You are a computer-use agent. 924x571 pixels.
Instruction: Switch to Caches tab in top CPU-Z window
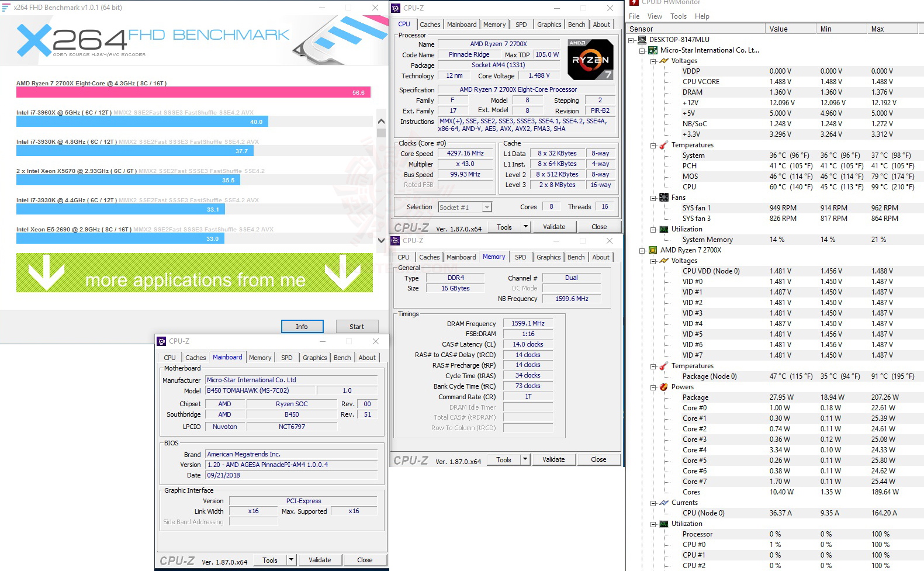(430, 25)
